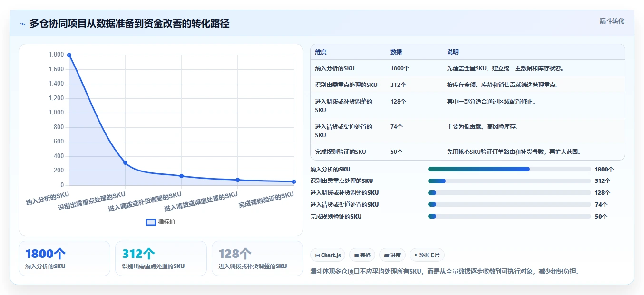Click progress label 进入清货或渠道处置的SKU

(x=344, y=205)
